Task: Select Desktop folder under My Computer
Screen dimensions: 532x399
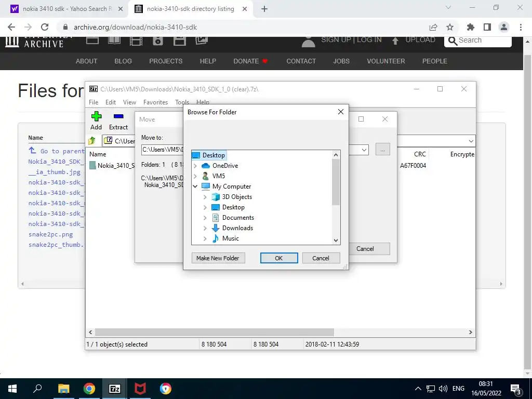Action: (228, 207)
